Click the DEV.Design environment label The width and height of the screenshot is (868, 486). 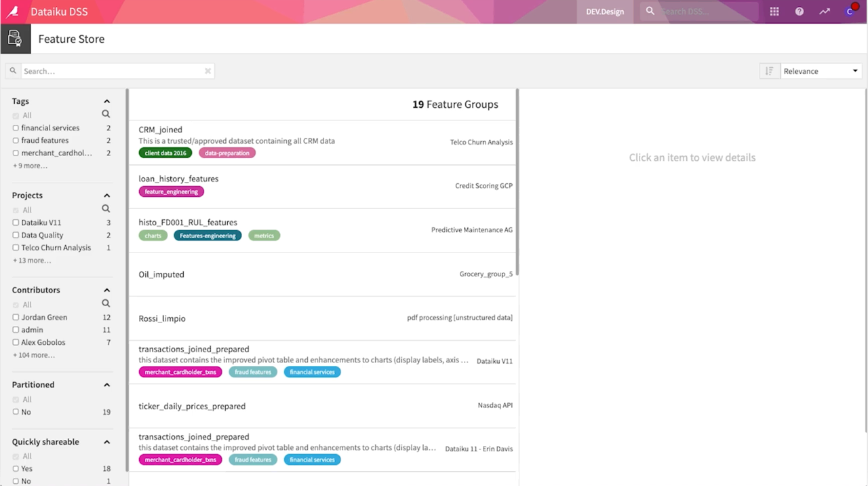click(x=604, y=12)
